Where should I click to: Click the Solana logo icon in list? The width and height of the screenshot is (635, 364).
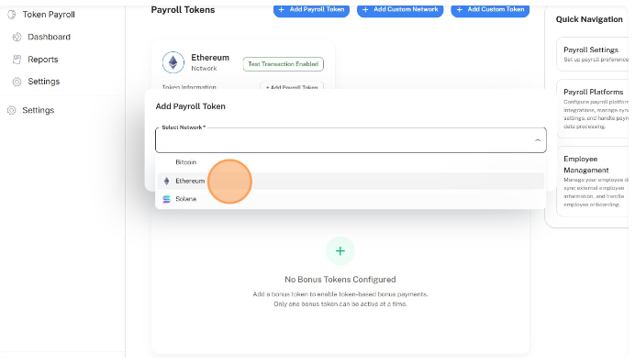point(166,199)
